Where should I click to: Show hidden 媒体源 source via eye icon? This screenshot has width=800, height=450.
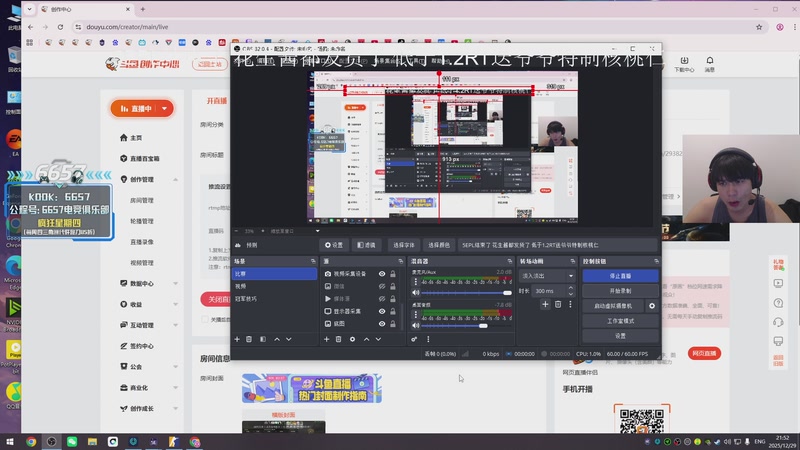pyautogui.click(x=382, y=299)
